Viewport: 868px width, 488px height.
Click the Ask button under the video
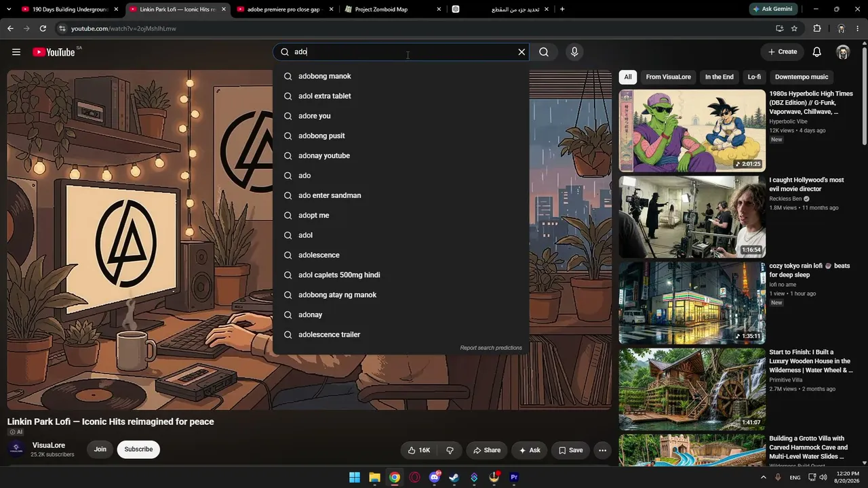[x=530, y=450]
